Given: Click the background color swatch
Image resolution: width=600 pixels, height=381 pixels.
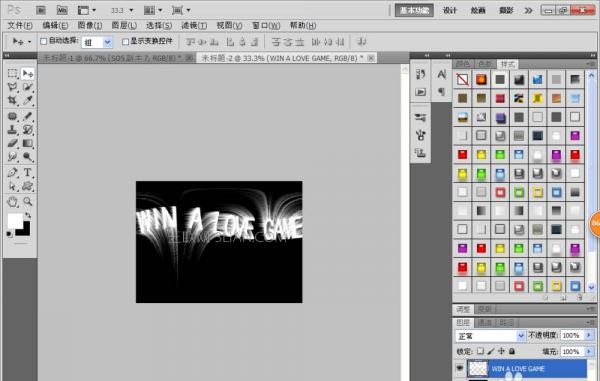Looking at the screenshot, I should [25, 230].
